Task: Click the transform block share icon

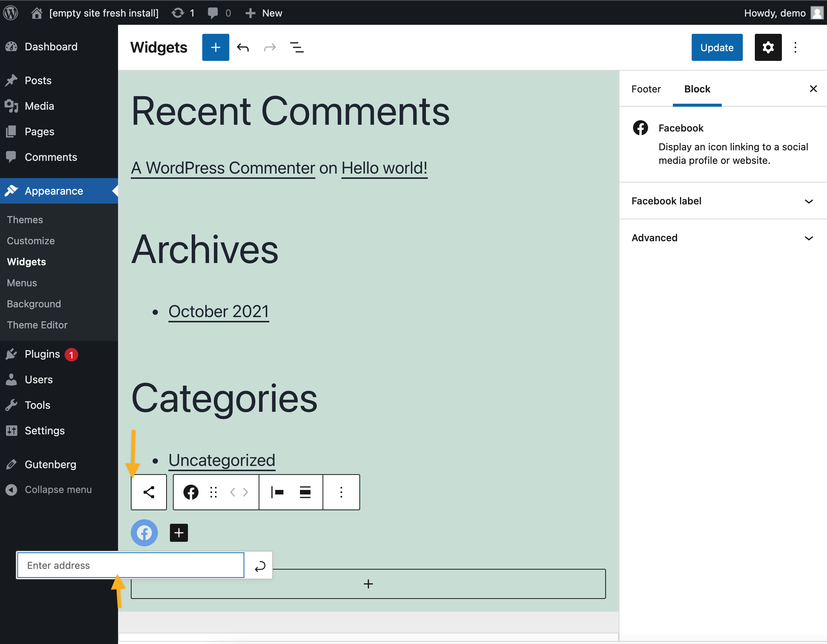Action: point(148,492)
